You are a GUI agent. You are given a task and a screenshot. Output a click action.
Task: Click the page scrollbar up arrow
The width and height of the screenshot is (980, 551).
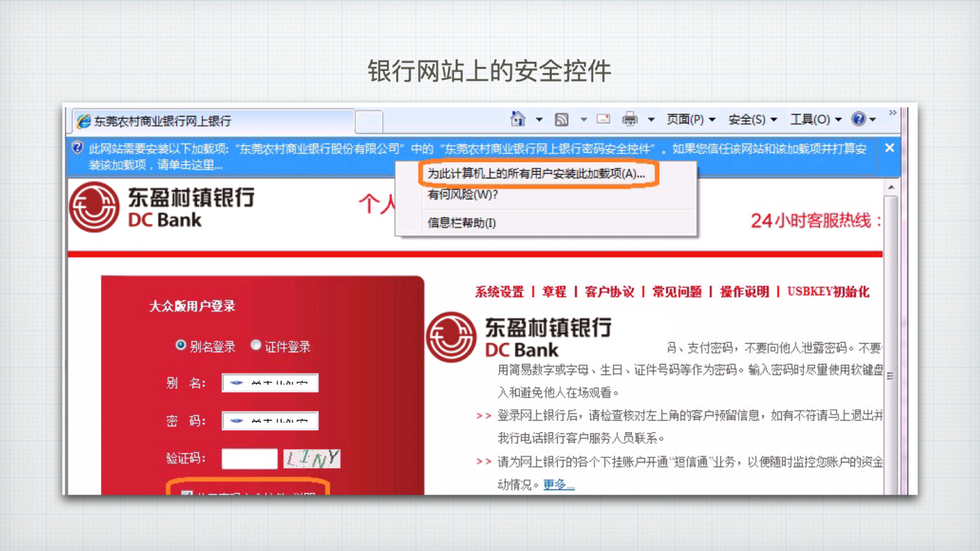click(x=891, y=187)
